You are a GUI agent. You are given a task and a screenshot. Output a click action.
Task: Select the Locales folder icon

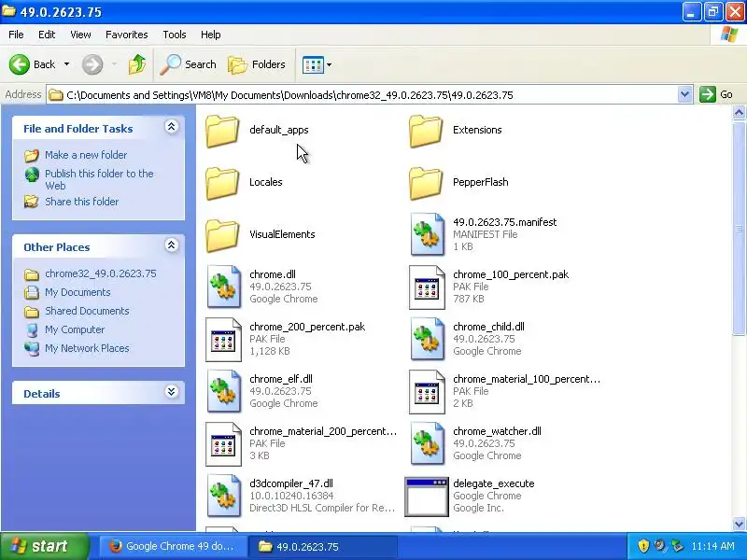(x=222, y=183)
